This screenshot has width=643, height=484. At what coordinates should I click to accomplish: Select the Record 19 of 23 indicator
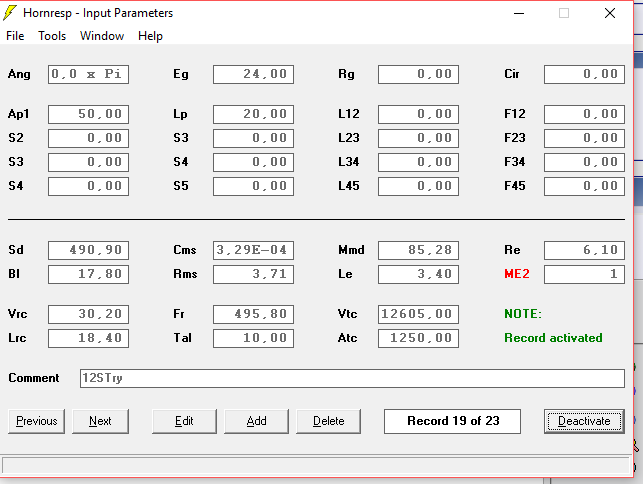coord(452,421)
